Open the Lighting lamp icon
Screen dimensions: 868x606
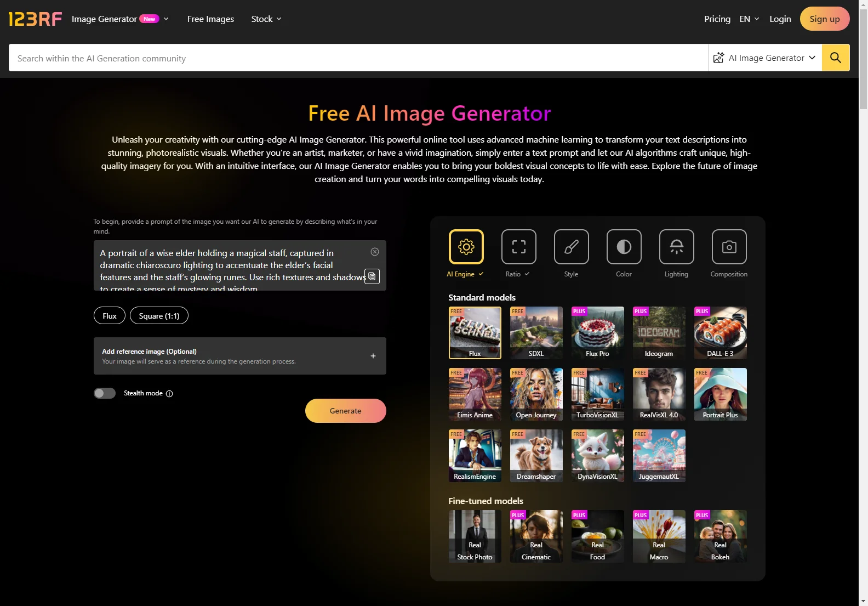point(676,247)
